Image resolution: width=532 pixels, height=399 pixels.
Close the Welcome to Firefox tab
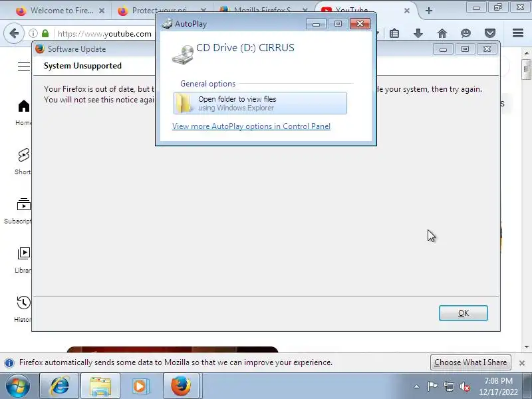[x=102, y=11]
